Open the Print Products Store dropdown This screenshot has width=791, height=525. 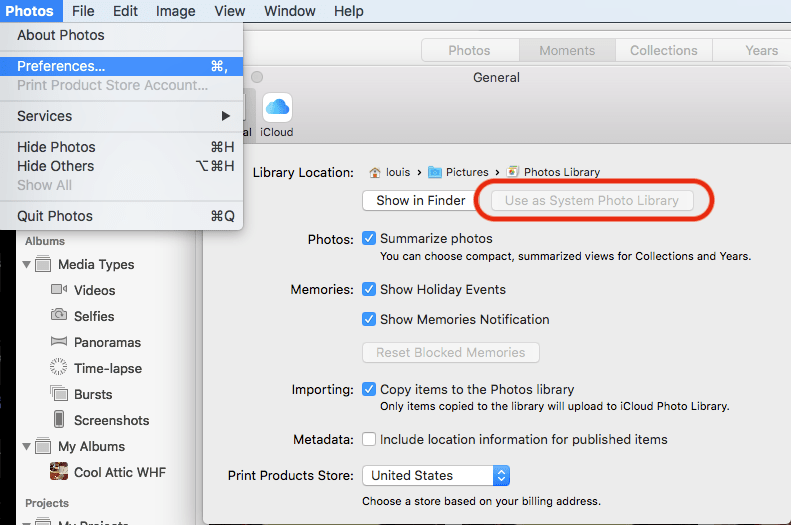coord(435,475)
